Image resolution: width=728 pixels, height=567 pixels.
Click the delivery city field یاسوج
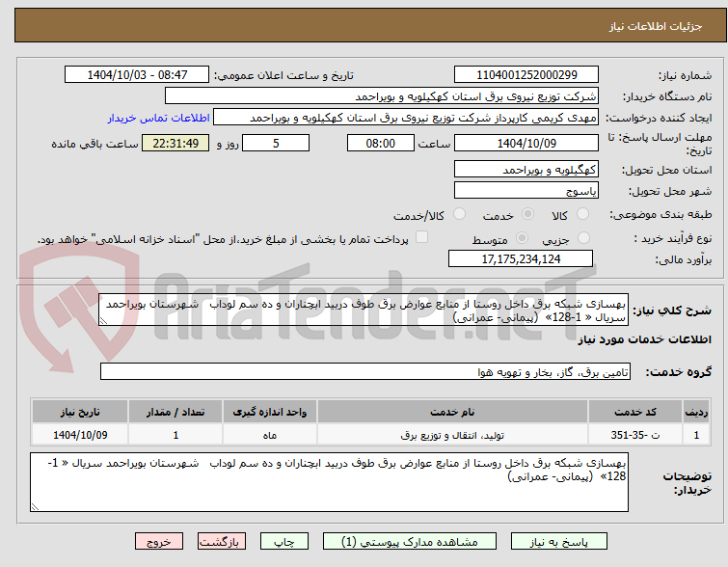[x=526, y=191]
